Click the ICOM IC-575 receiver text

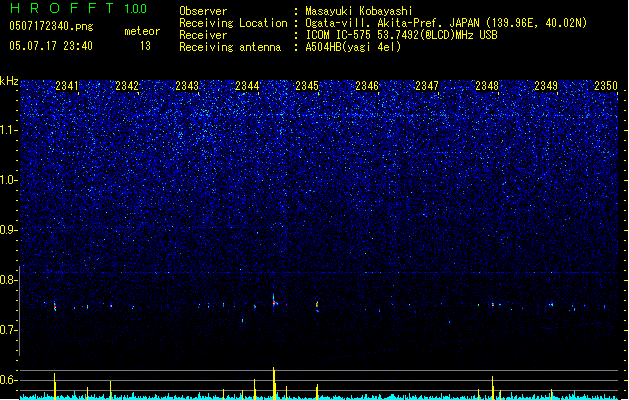coord(401,35)
